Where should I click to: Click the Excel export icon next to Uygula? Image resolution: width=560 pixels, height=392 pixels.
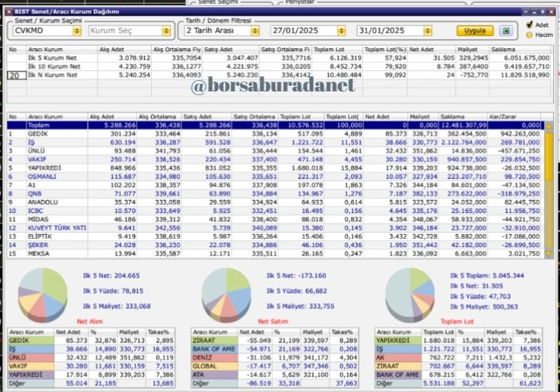506,31
